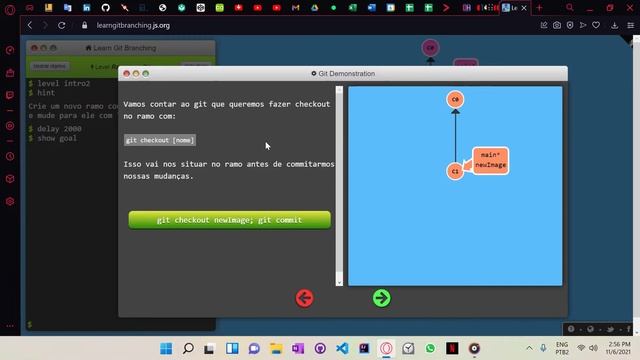Open a new tab with plus
This screenshot has height=360, width=640.
[539, 8]
